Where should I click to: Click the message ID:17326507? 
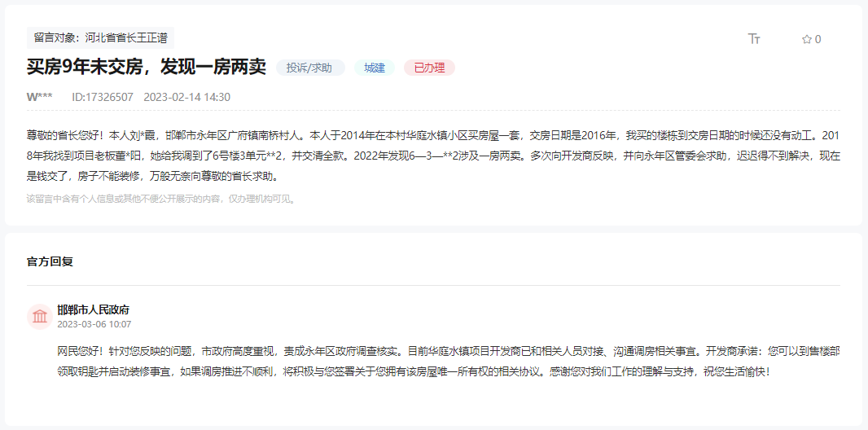(x=103, y=98)
